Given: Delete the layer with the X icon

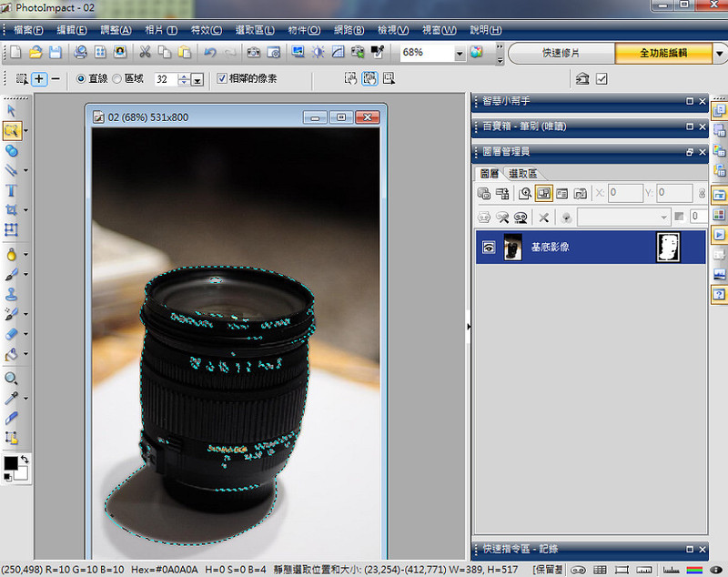Looking at the screenshot, I should (x=543, y=217).
